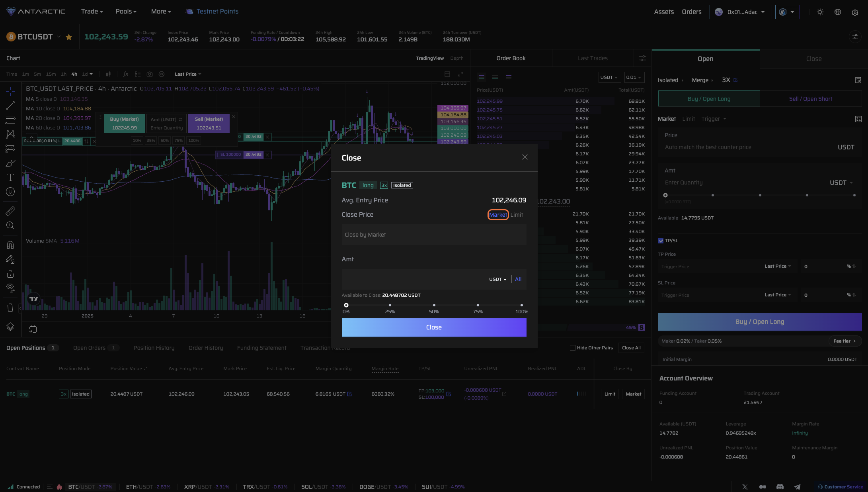The width and height of the screenshot is (868, 492).
Task: Open language selection globe icon
Action: coord(838,12)
